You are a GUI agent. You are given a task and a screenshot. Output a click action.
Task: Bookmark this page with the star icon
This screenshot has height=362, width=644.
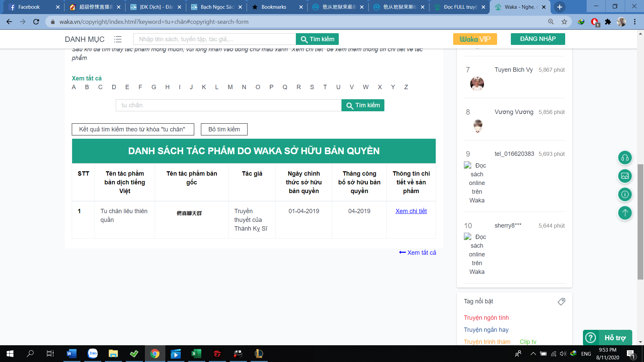click(564, 22)
